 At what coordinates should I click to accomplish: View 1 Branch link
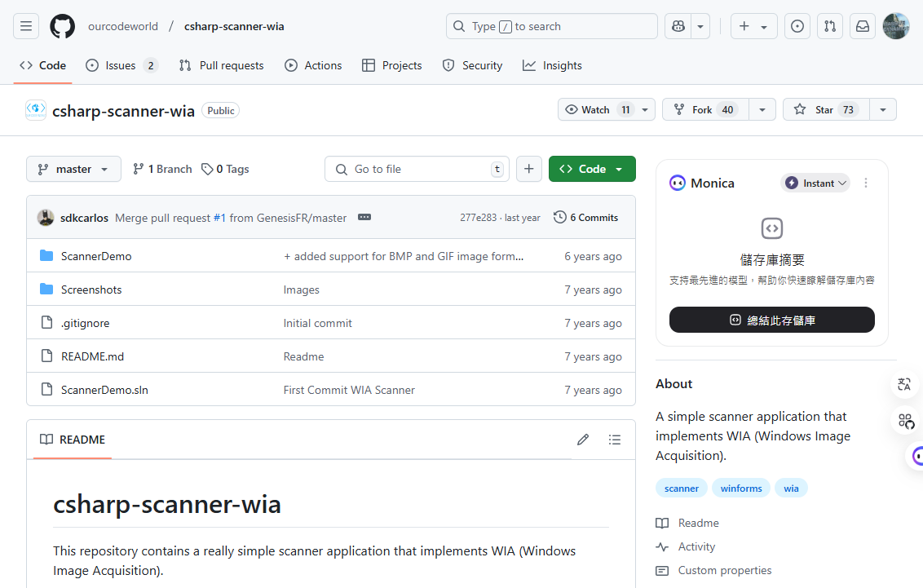click(162, 169)
